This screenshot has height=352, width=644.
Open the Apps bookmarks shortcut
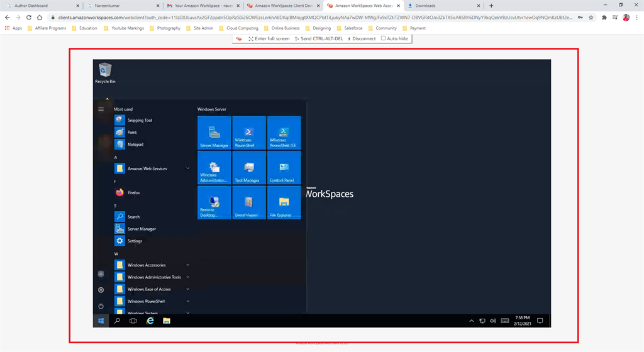click(x=13, y=28)
